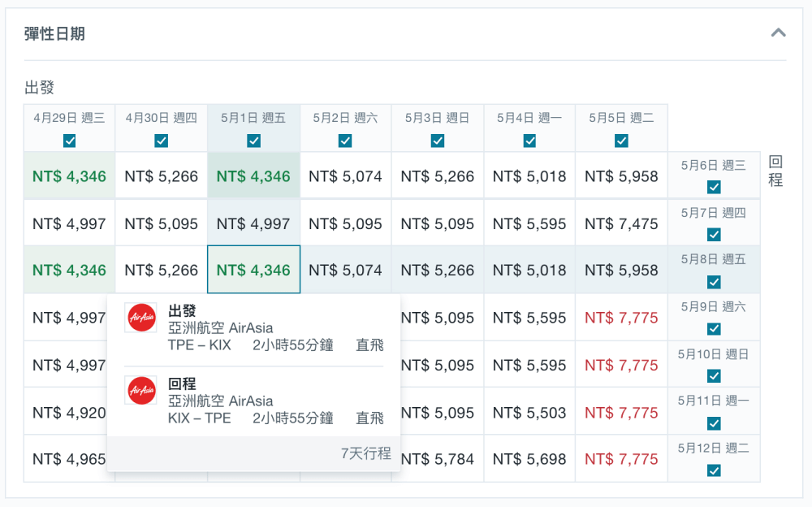The width and height of the screenshot is (812, 507).
Task: Toggle the 5月1日 週五 departure checkbox
Action: tap(253, 141)
